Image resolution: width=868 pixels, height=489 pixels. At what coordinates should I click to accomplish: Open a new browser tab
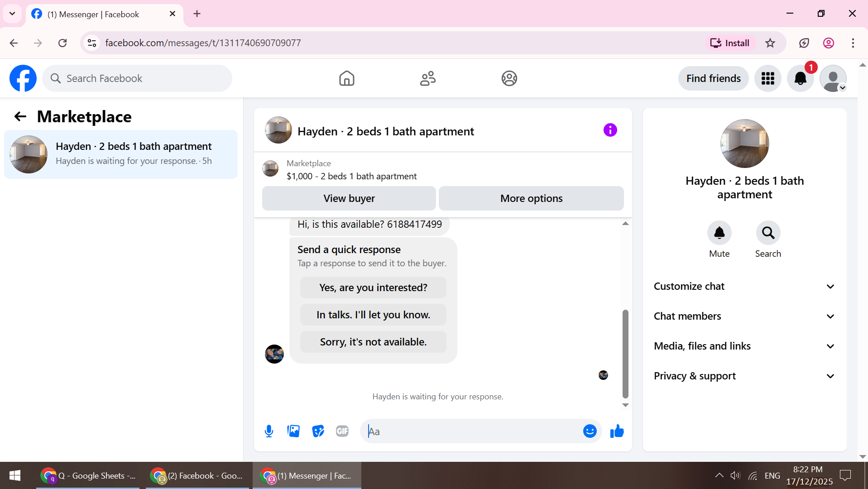pos(197,14)
